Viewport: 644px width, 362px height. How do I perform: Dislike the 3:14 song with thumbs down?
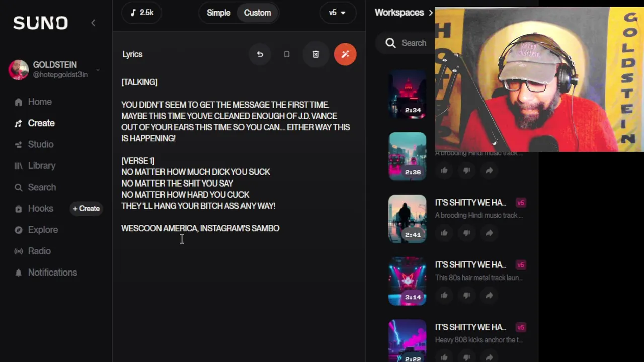[467, 296]
